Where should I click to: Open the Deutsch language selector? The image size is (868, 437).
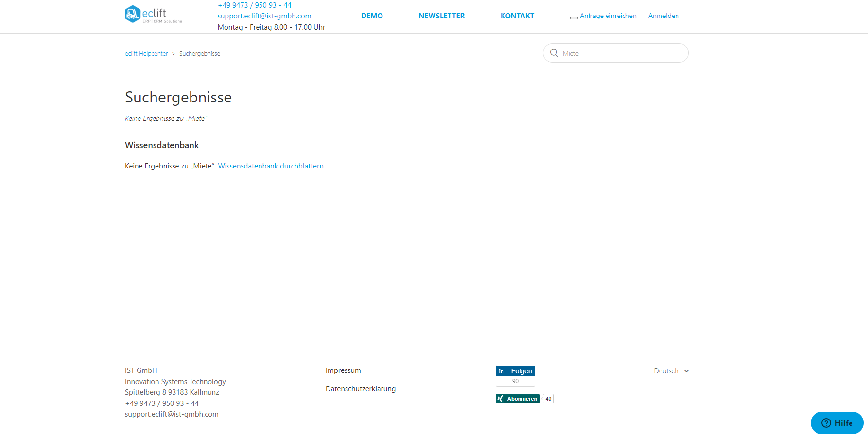tap(666, 370)
